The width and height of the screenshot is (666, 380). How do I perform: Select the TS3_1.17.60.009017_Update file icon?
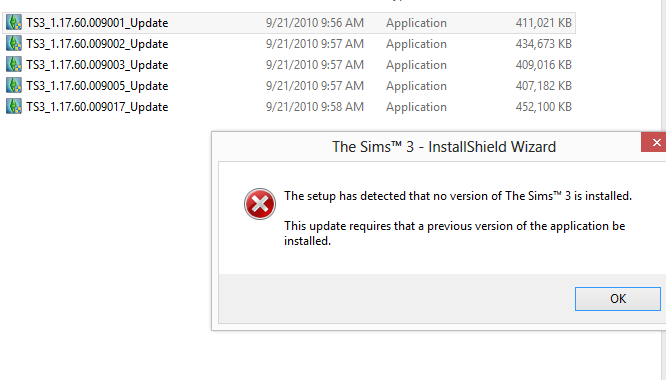click(x=14, y=107)
